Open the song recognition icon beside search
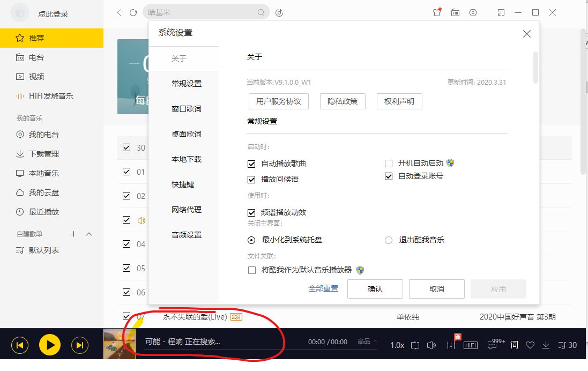The height and width of the screenshot is (371, 588). (279, 13)
